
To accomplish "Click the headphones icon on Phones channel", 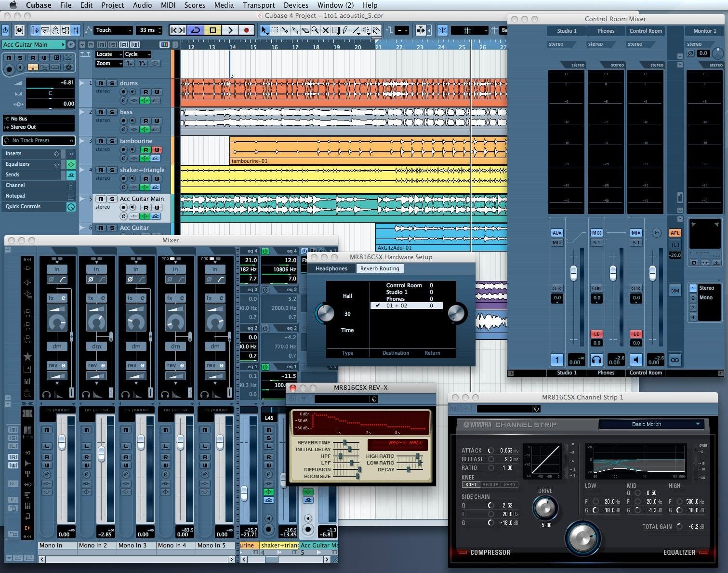I will tap(596, 360).
